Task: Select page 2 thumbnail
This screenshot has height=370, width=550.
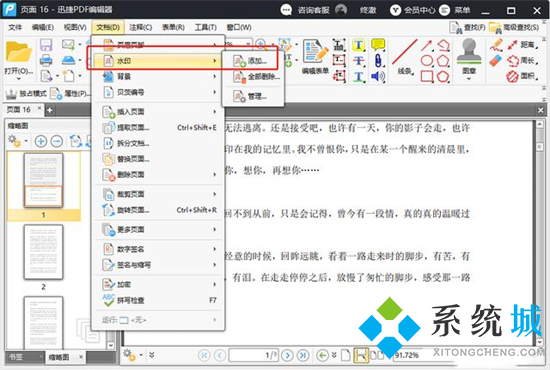Action: coord(43,252)
